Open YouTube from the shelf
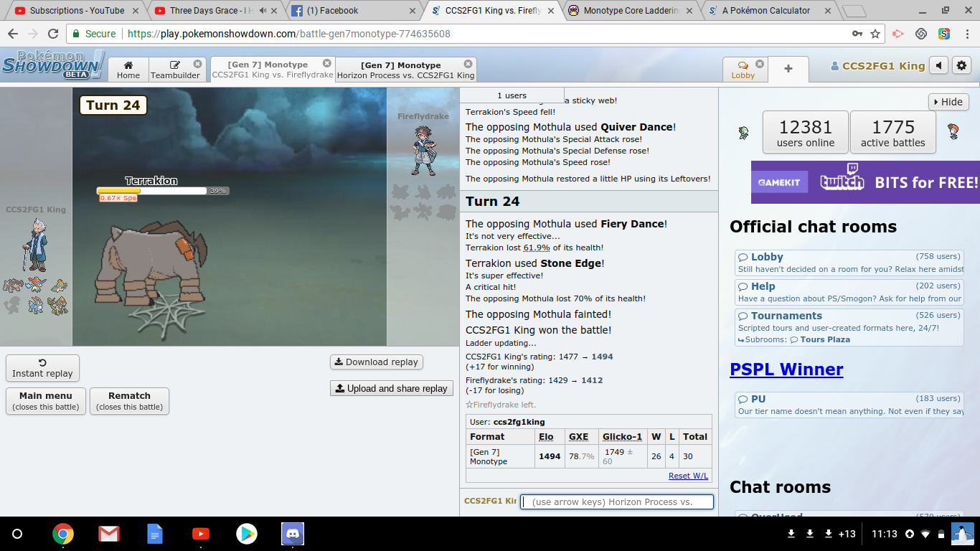 pyautogui.click(x=201, y=534)
